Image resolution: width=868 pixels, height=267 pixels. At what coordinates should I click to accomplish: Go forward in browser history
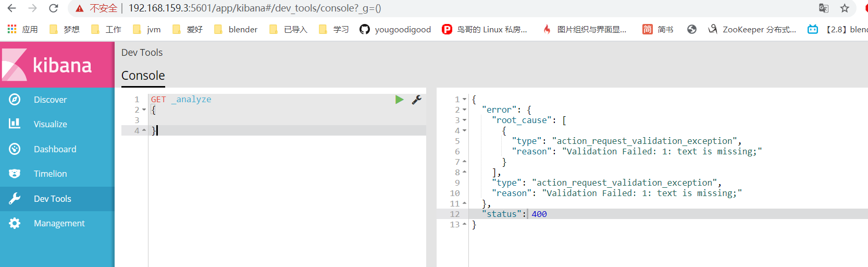tap(32, 8)
